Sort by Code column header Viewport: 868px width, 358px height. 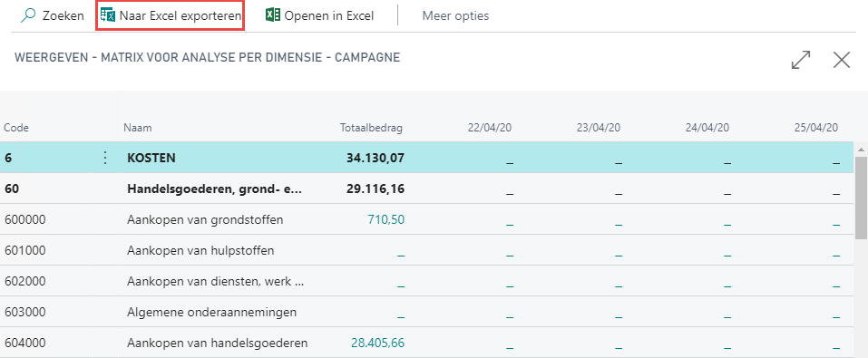(x=16, y=128)
